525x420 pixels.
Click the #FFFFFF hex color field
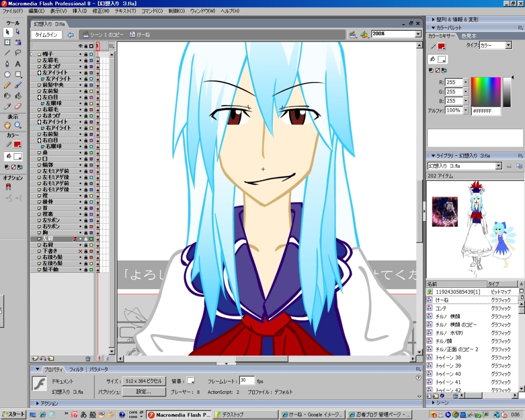[486, 111]
